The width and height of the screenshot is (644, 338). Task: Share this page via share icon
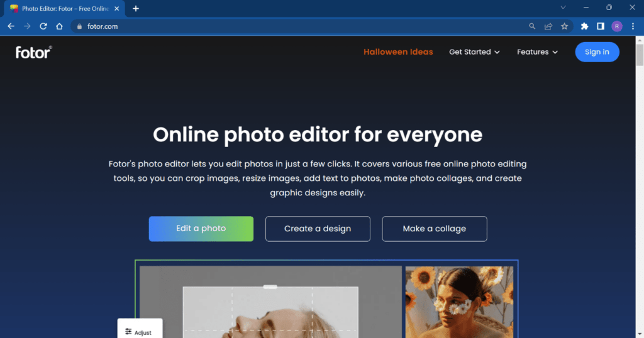pos(548,26)
